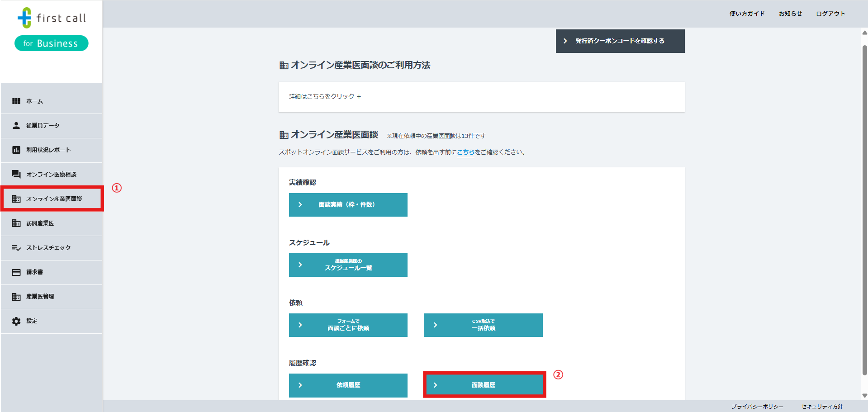This screenshot has height=412, width=868.
Task: Click the checklist icon for ストレスチェック
Action: pyautogui.click(x=16, y=248)
